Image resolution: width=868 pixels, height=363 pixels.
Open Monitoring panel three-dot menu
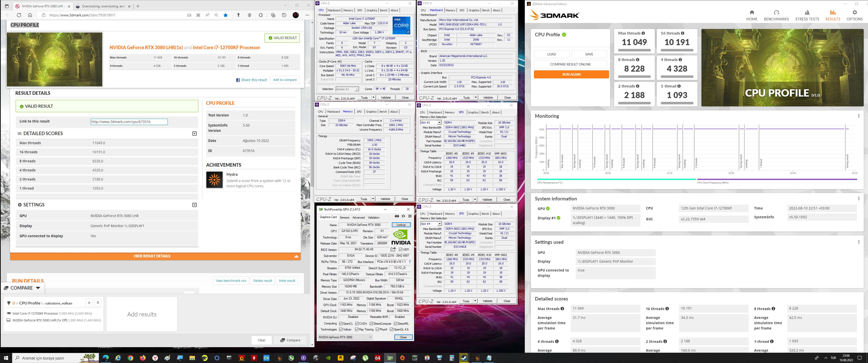(859, 116)
